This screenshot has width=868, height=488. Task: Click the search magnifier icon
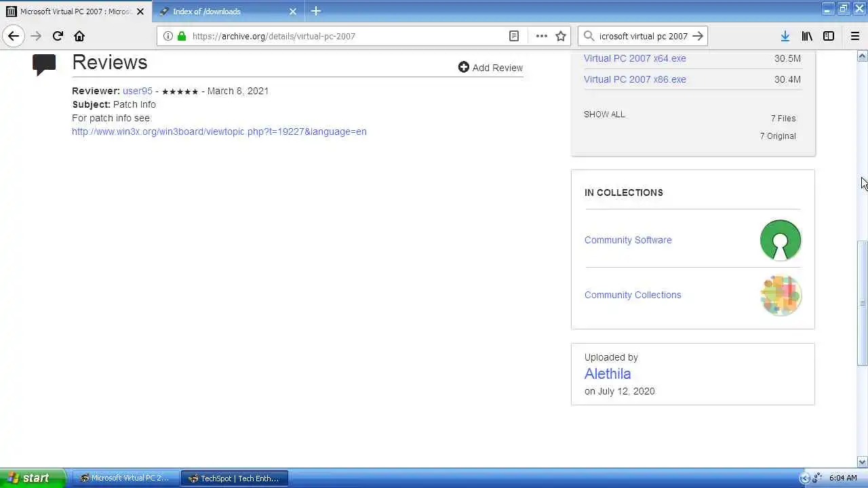coord(589,36)
